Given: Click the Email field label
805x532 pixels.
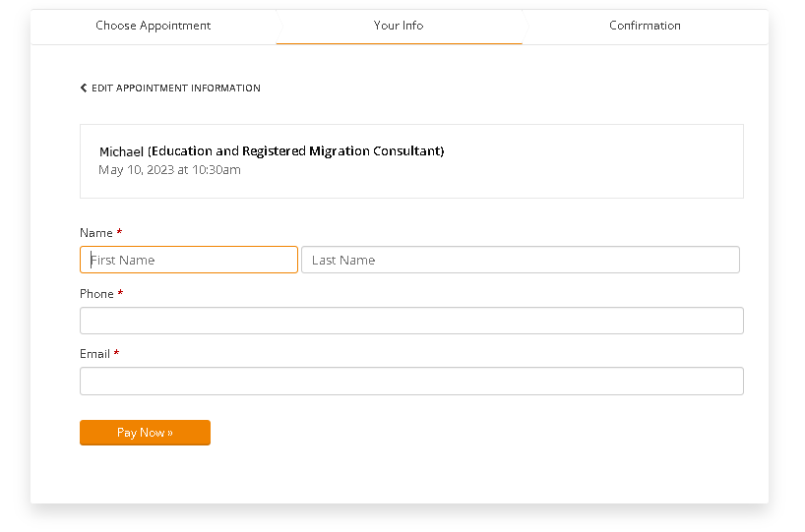Looking at the screenshot, I should 94,354.
